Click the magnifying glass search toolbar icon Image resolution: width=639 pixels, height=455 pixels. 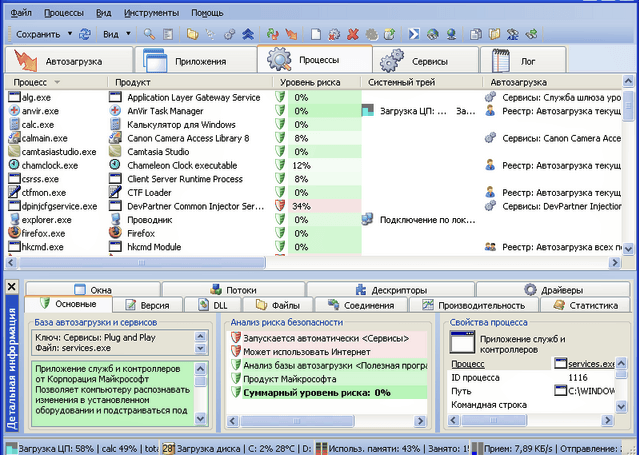149,34
